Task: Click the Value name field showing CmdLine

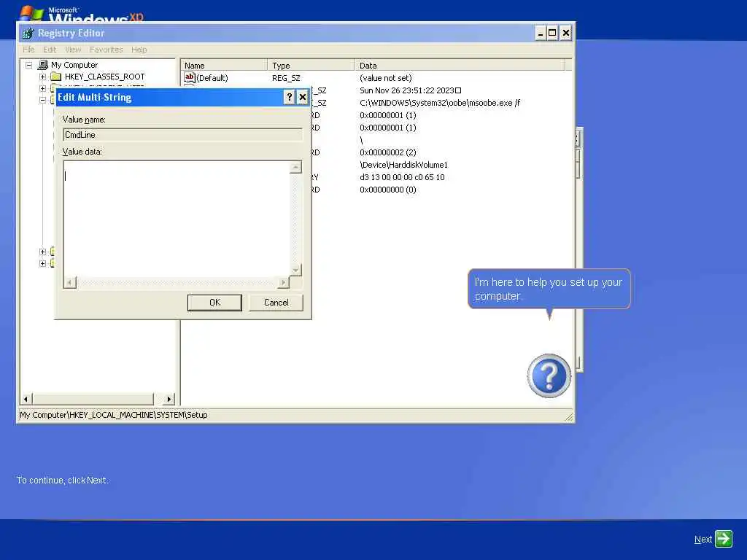Action: click(x=183, y=135)
